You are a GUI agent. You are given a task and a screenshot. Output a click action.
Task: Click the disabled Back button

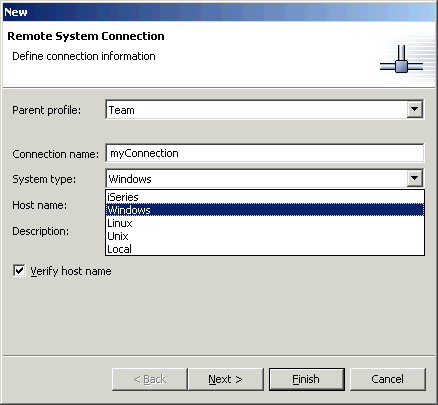point(150,379)
